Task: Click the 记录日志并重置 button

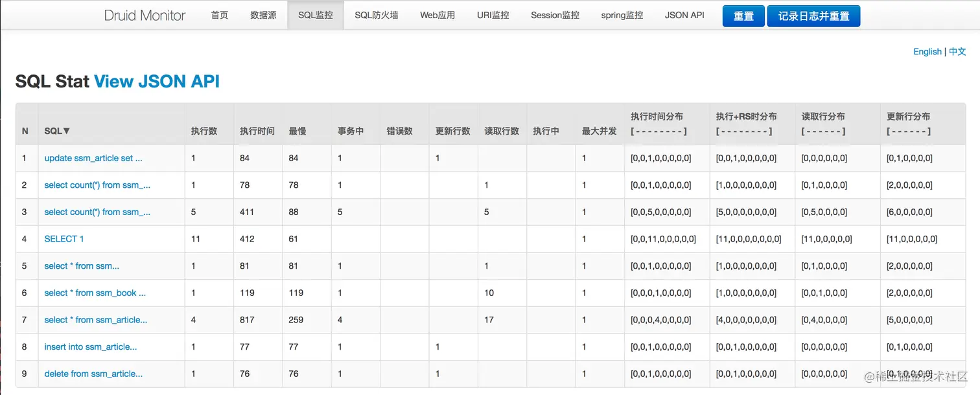Action: pos(813,16)
